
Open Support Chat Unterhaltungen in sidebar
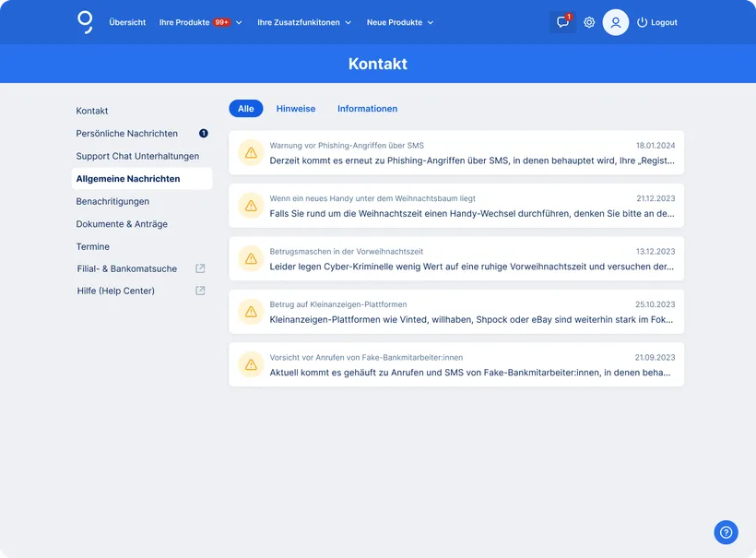click(x=137, y=156)
